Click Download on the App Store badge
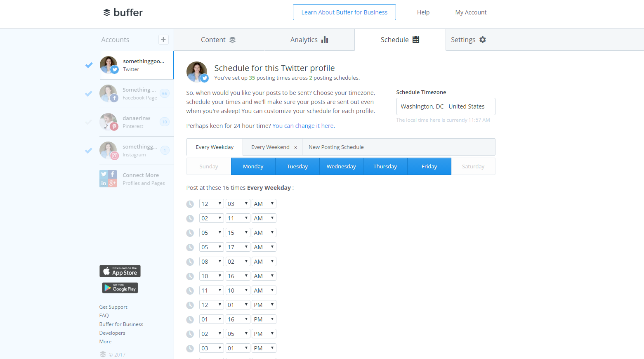Viewport: 644px width, 359px height. tap(120, 271)
